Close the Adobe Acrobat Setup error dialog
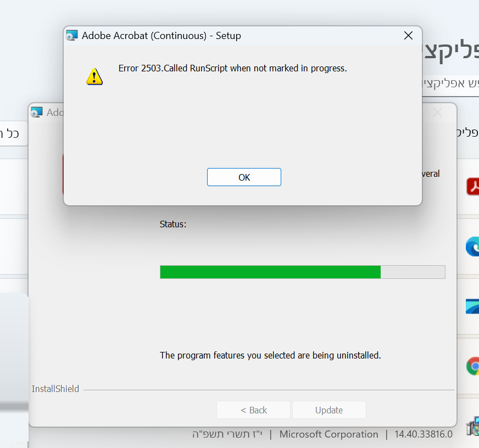Screen dimensions: 479x448 pyautogui.click(x=408, y=36)
